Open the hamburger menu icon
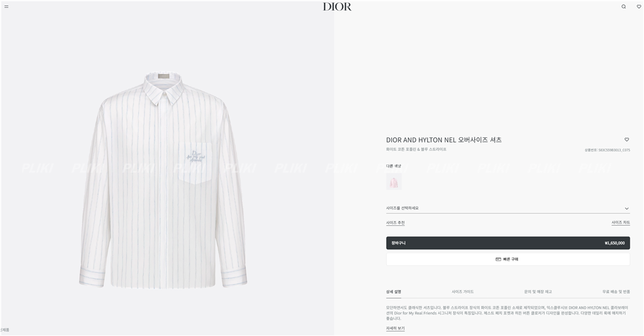644x336 pixels. [x=6, y=7]
